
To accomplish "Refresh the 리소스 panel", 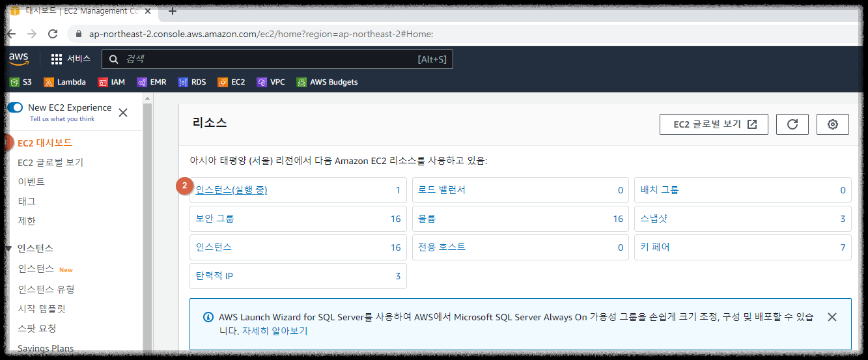I will tap(792, 124).
